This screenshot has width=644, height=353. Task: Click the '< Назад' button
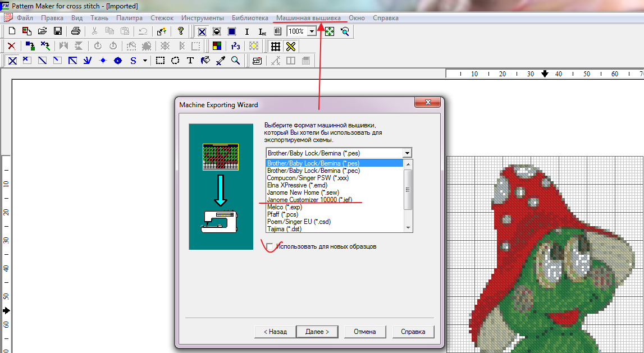275,332
